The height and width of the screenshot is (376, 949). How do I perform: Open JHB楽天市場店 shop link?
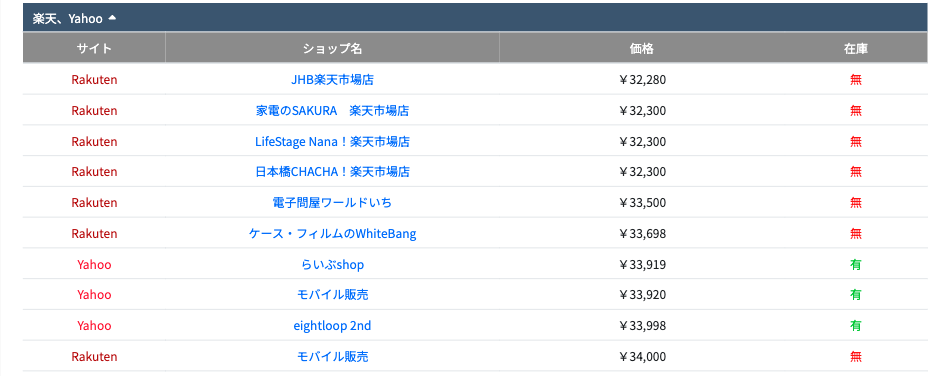(x=332, y=80)
